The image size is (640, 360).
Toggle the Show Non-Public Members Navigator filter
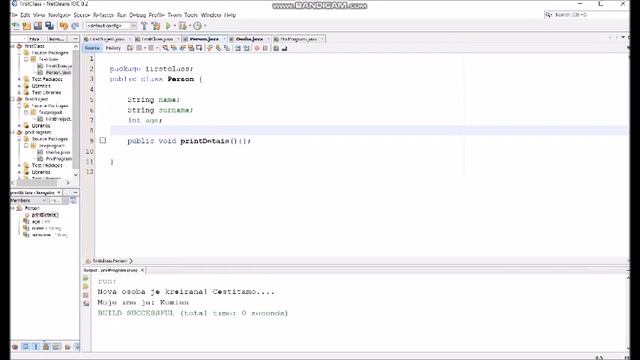point(46,347)
